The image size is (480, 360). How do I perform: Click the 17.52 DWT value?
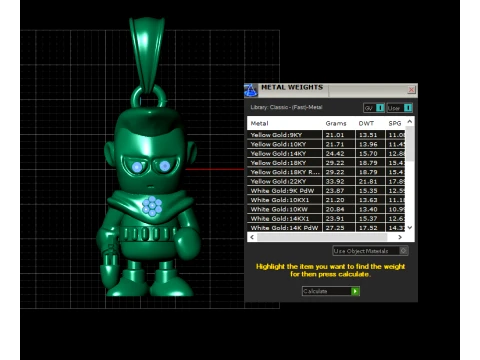coord(368,228)
